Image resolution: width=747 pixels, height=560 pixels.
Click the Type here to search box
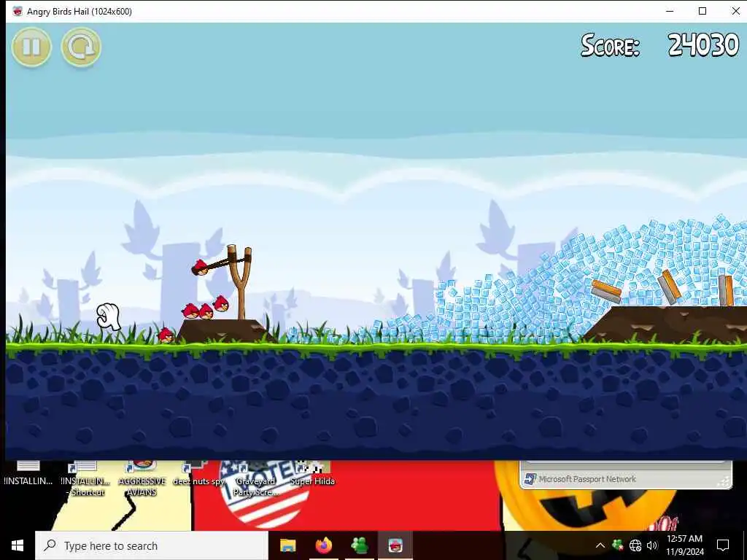click(152, 545)
